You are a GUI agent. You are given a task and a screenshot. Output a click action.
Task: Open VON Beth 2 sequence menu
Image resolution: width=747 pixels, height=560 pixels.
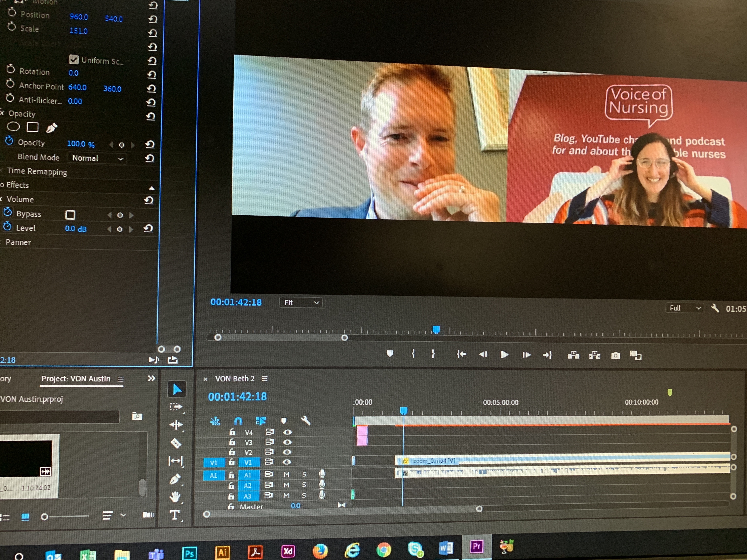[264, 379]
